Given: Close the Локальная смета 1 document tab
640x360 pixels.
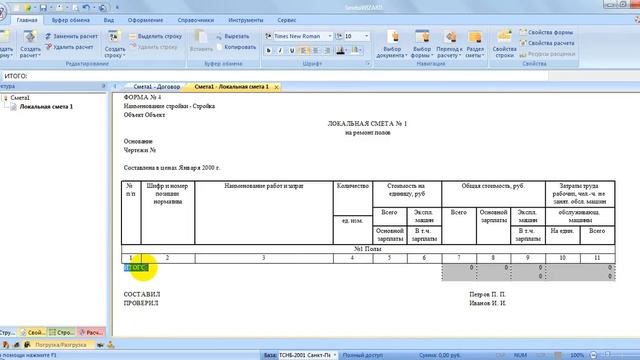Looking at the screenshot, I should click(x=276, y=87).
